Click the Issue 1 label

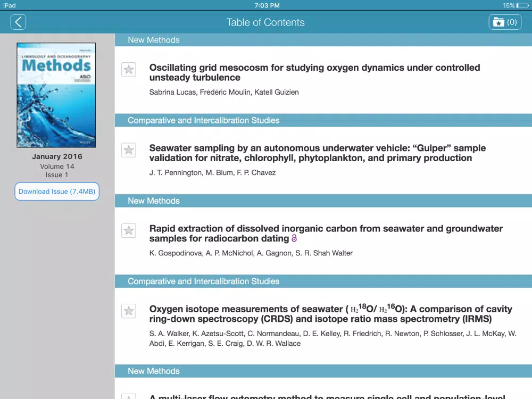click(57, 175)
